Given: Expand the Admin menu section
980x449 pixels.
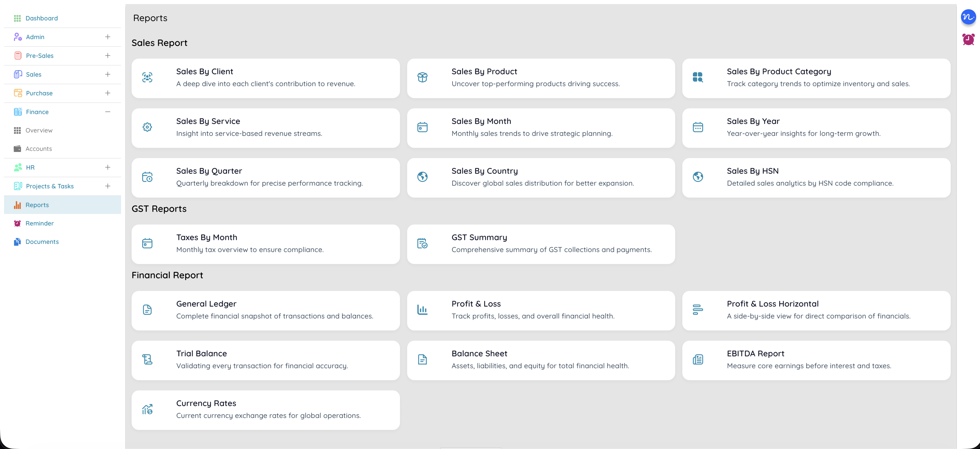Looking at the screenshot, I should coord(108,37).
